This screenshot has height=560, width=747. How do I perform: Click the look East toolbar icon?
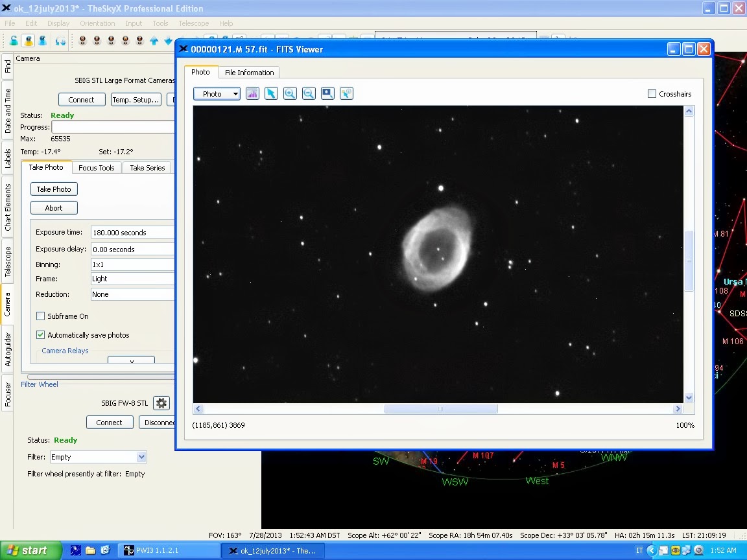(x=97, y=41)
